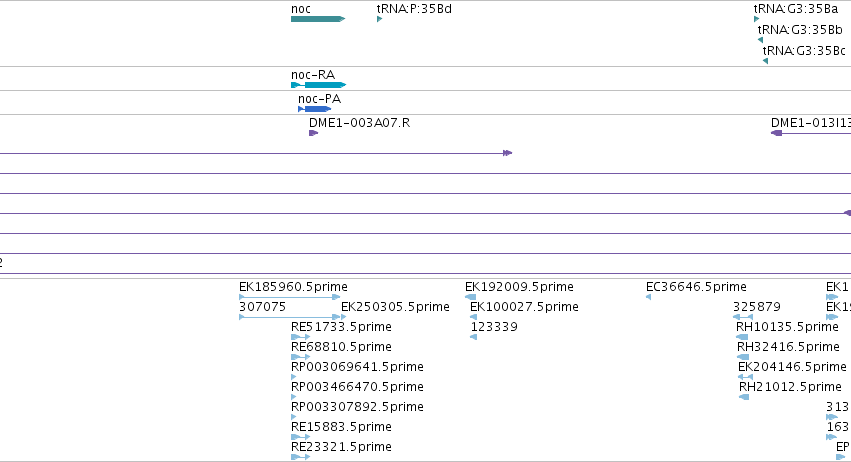
Task: Click the tRNA:G3:35Bb arrowhead
Action: (x=760, y=40)
